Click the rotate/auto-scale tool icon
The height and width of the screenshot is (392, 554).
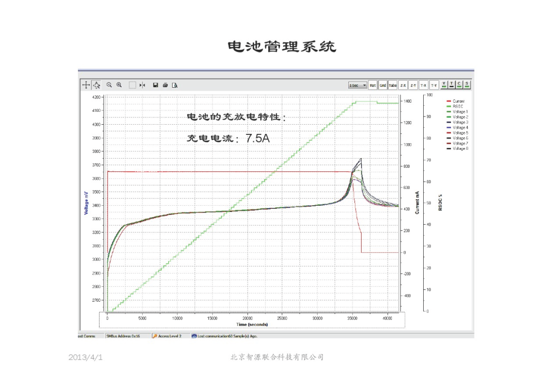click(96, 85)
